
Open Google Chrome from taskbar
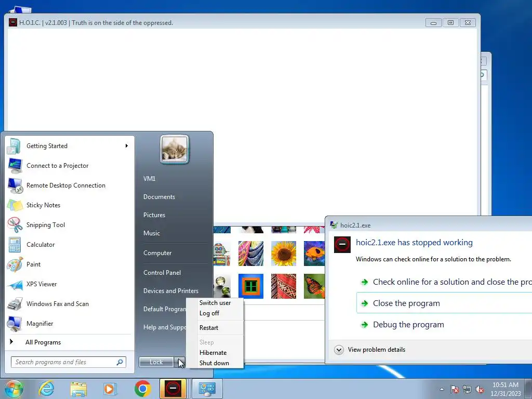tap(142, 389)
